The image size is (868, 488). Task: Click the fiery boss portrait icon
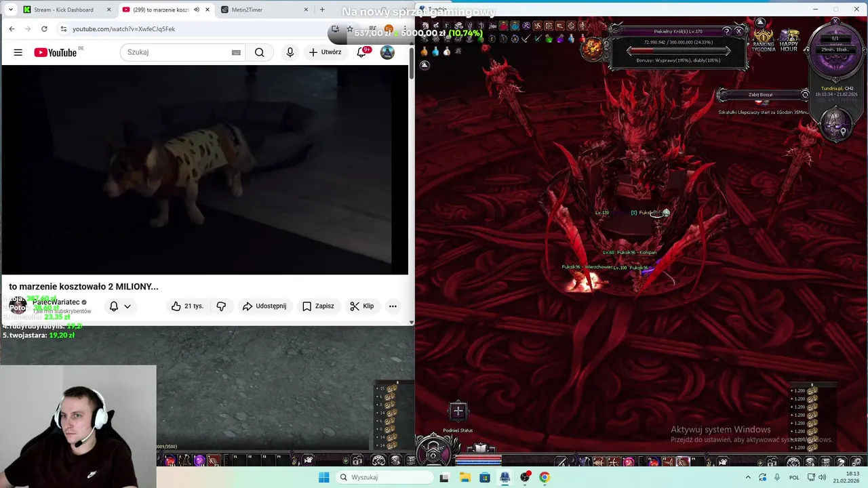[593, 47]
